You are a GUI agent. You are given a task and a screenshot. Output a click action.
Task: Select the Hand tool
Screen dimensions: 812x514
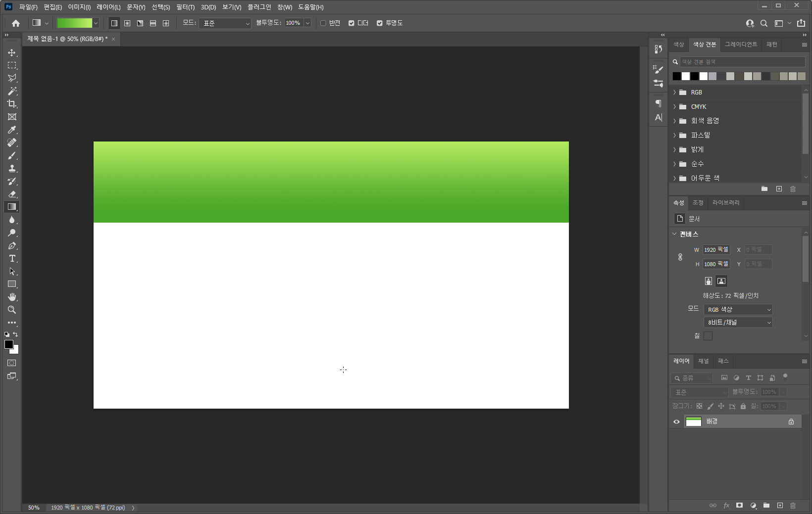[12, 297]
